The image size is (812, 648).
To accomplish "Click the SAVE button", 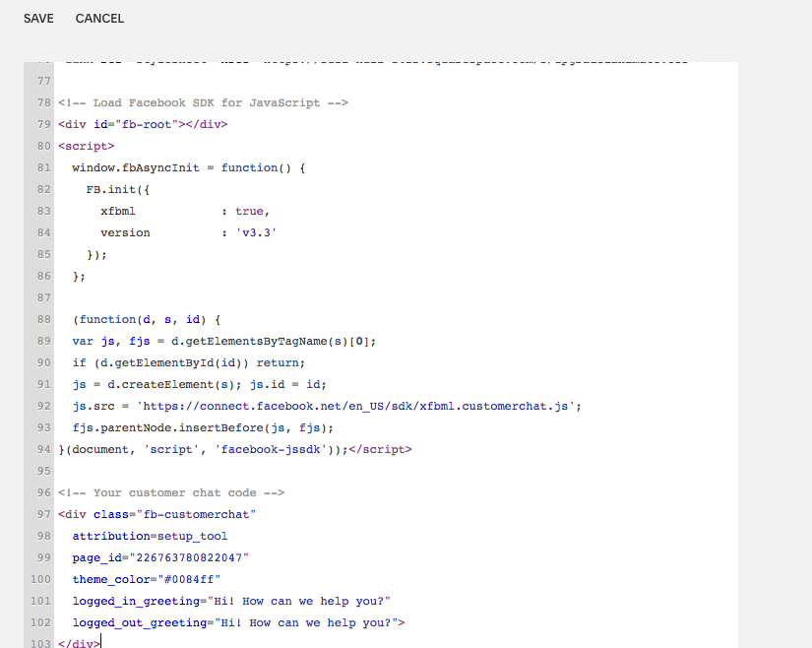I will pos(38,19).
